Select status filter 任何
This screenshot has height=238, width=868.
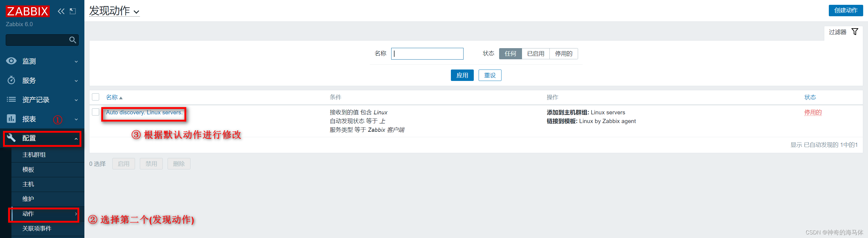tap(510, 54)
